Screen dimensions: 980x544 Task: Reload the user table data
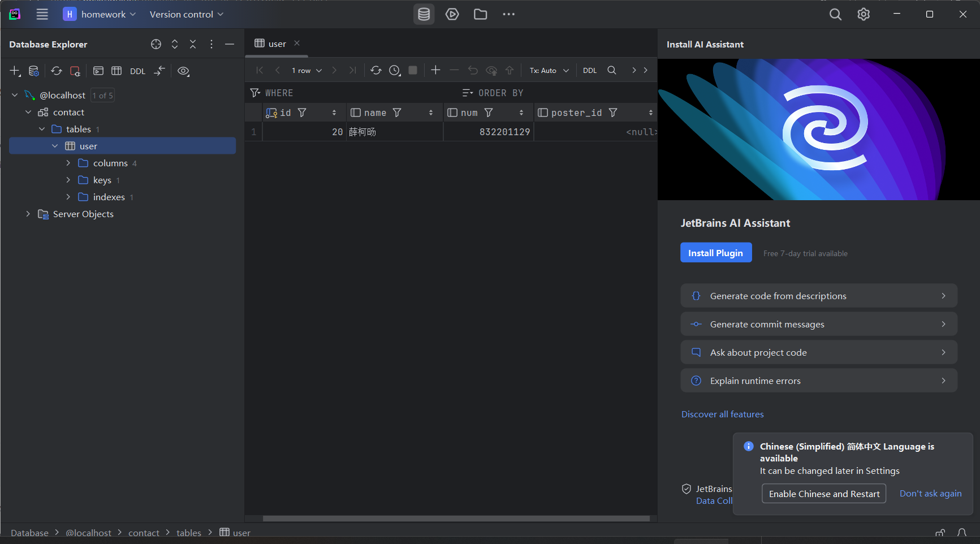[x=375, y=70]
